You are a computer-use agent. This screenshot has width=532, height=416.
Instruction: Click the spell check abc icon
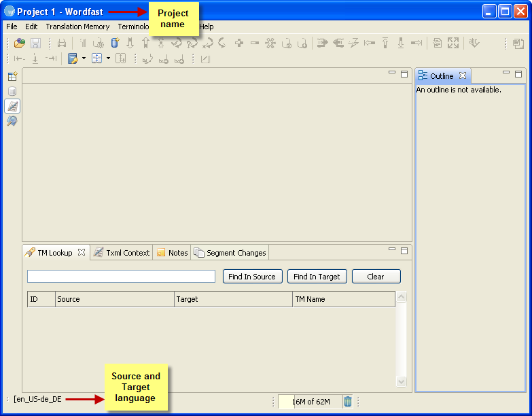click(x=474, y=43)
